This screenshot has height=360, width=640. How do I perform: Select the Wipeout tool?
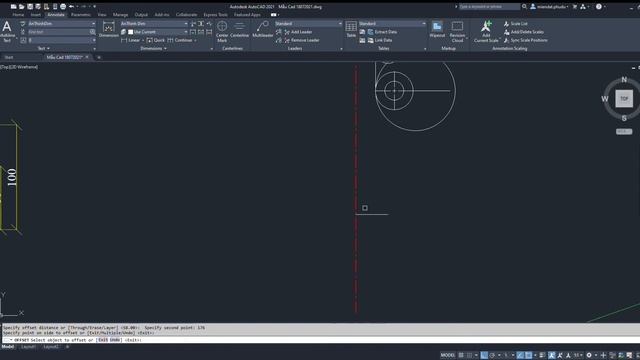point(437,30)
